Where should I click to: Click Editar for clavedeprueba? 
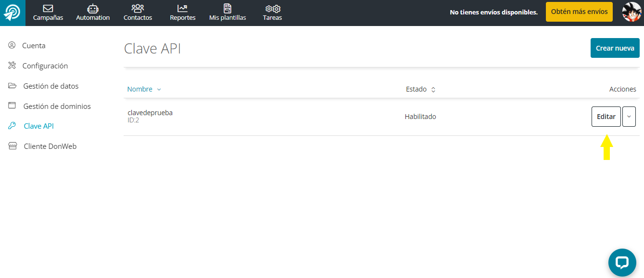[606, 117]
